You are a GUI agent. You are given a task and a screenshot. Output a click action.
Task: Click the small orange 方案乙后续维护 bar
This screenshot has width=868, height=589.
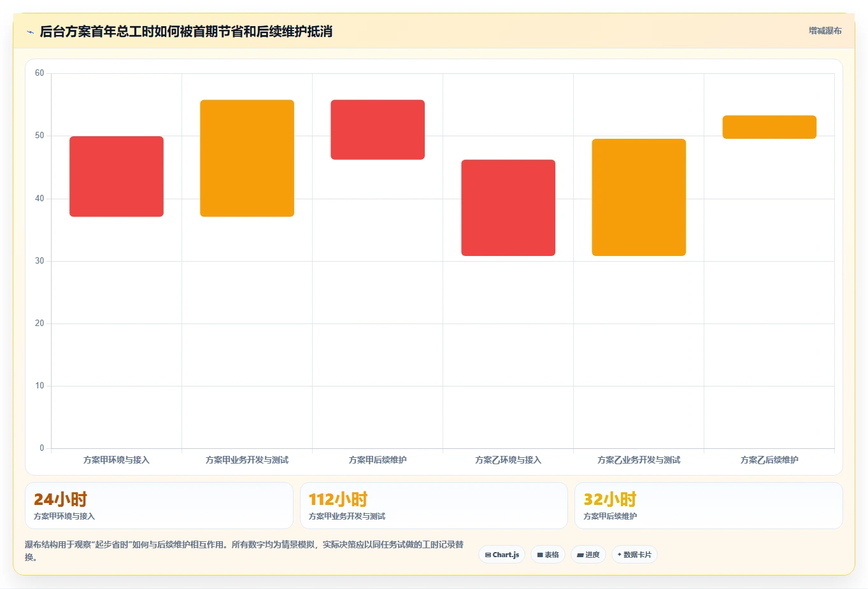[769, 127]
